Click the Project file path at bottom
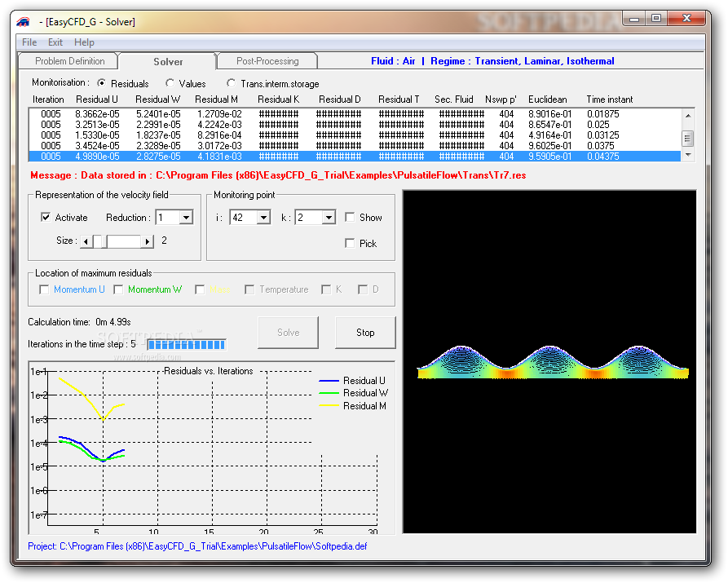Viewport: 728px width, 583px height. coord(197,546)
